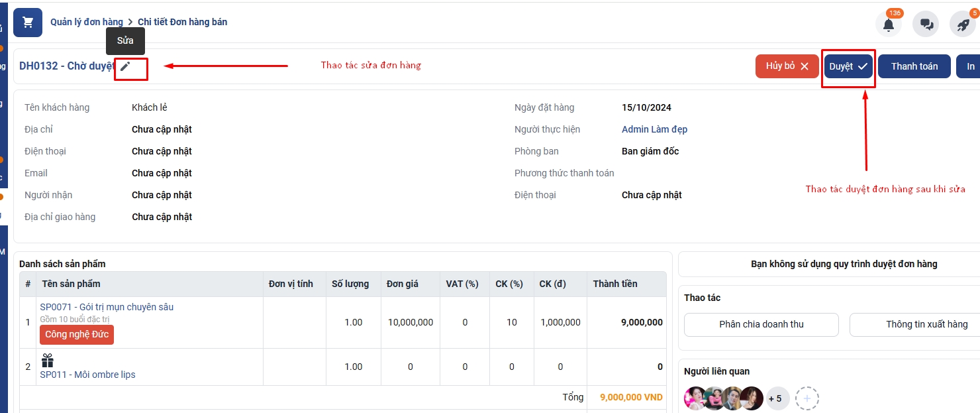Click the rocket icon in top bar
This screenshot has width=980, height=413.
[963, 25]
